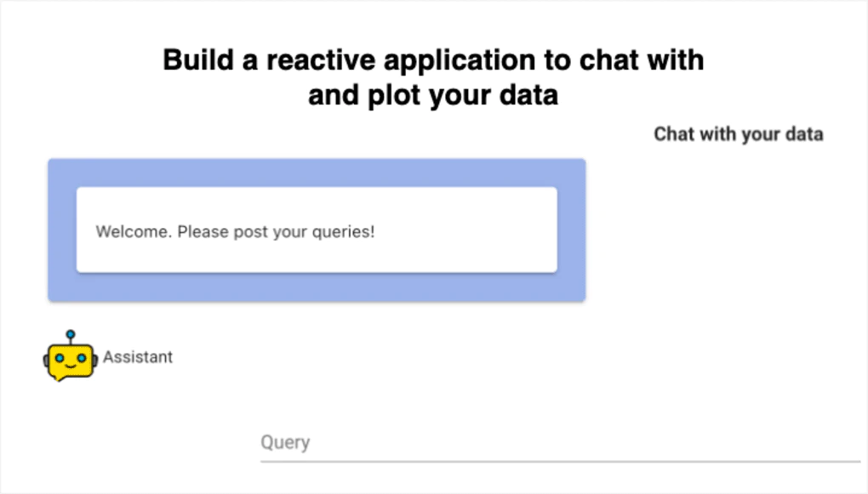Screen dimensions: 868x494
Task: Click the robot's side ear piece
Action: 45,361
